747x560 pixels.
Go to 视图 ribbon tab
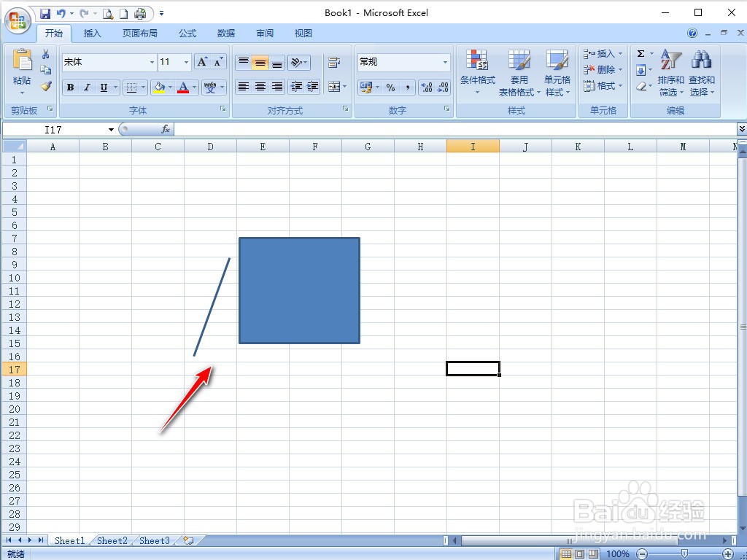click(x=303, y=33)
